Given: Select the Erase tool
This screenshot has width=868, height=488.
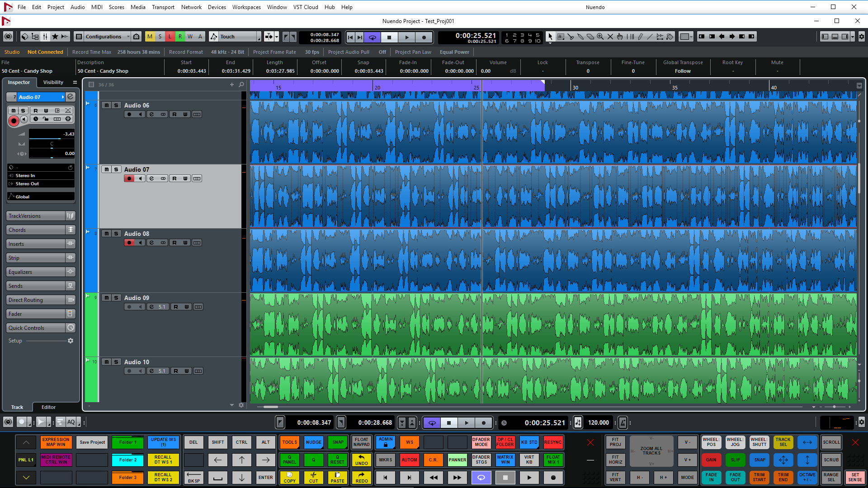Looking at the screenshot, I should 590,37.
